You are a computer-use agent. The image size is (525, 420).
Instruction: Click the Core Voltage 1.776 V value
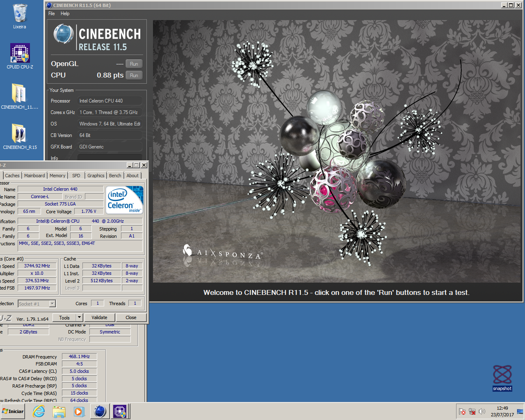point(89,212)
